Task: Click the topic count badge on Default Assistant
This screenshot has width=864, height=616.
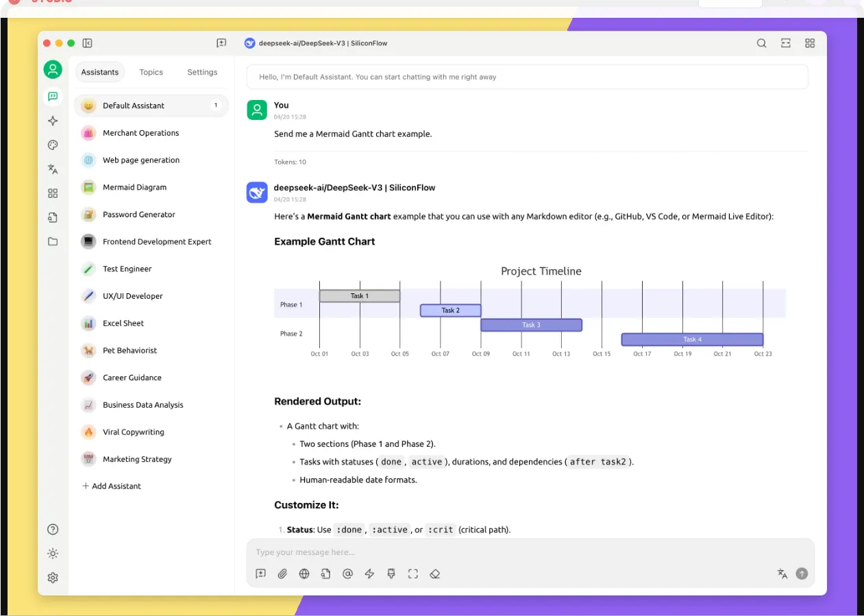Action: [x=216, y=106]
